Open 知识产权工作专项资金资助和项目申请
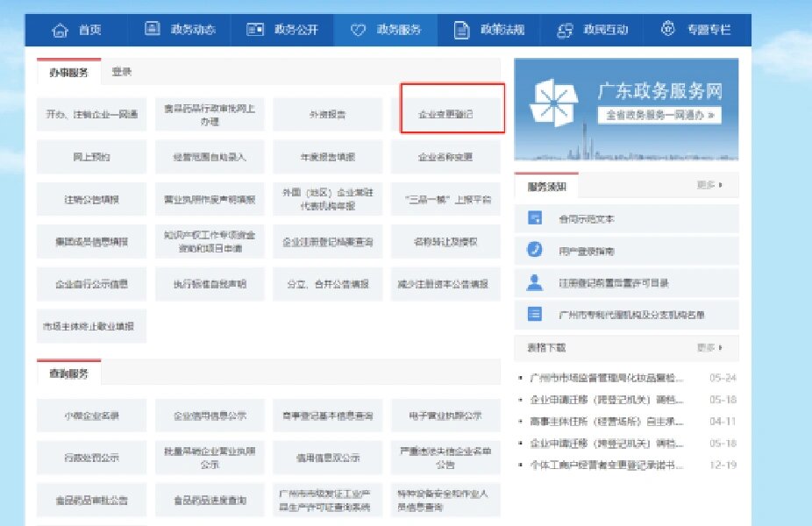This screenshot has width=812, height=526. 210,242
